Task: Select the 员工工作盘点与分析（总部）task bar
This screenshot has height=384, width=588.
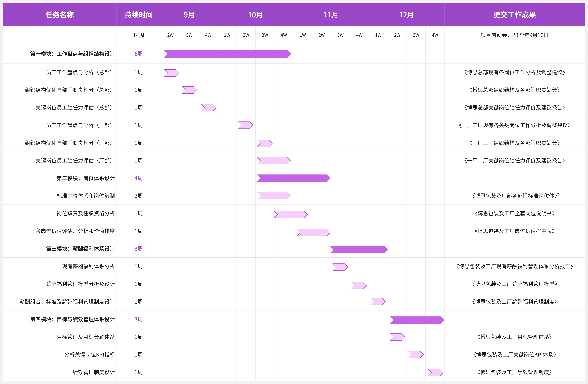Action: [171, 72]
